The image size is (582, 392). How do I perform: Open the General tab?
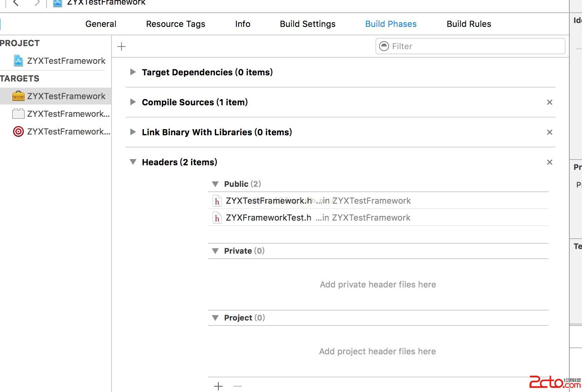pos(101,24)
